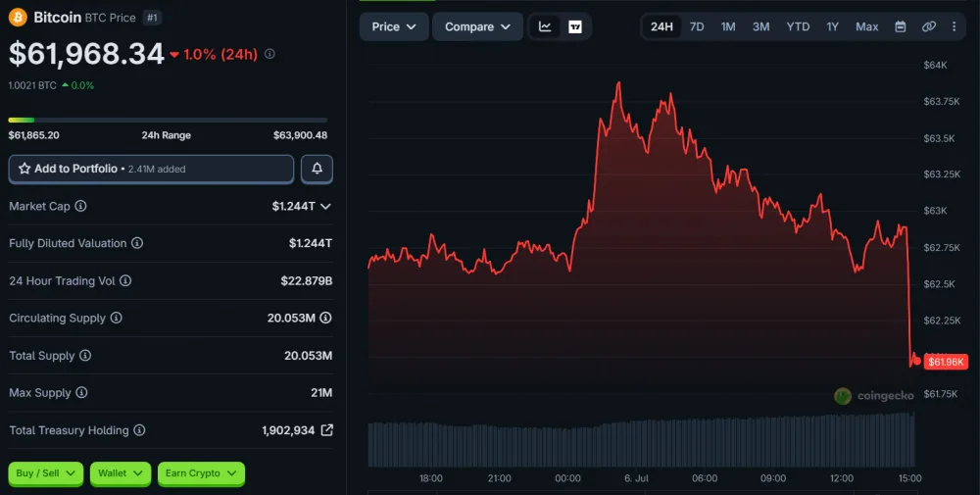The width and height of the screenshot is (980, 495).
Task: Open info icon beside Circulating Supply label
Action: click(117, 318)
